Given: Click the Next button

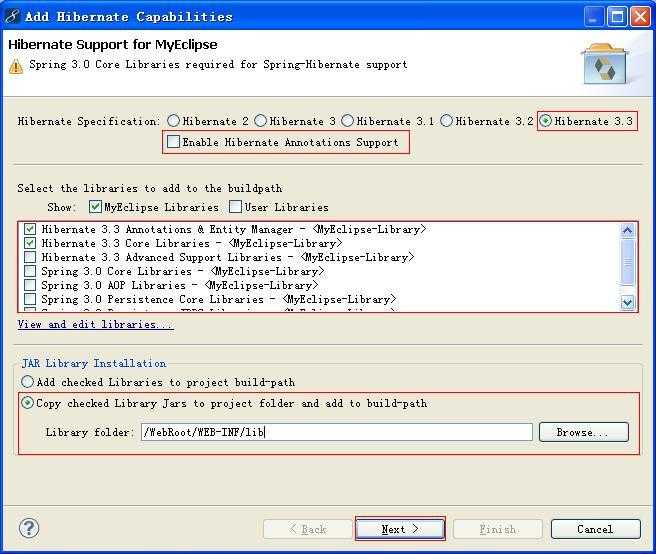Looking at the screenshot, I should (x=400, y=529).
